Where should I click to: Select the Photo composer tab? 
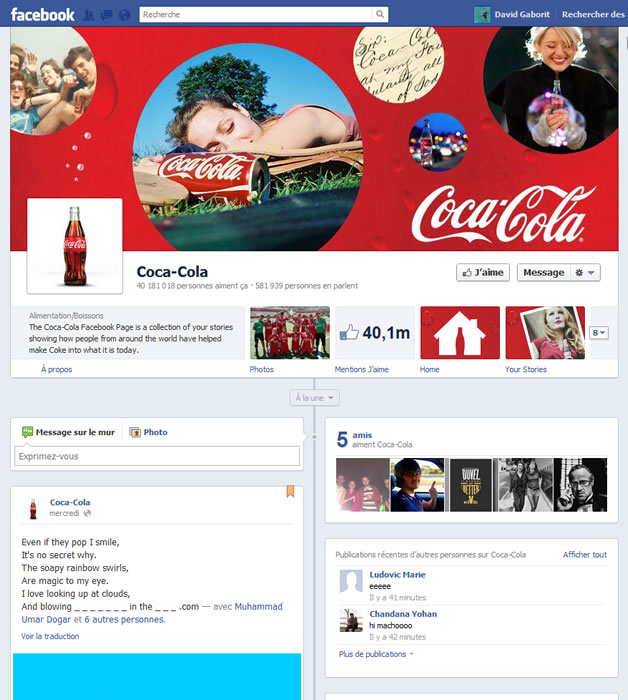(x=149, y=432)
